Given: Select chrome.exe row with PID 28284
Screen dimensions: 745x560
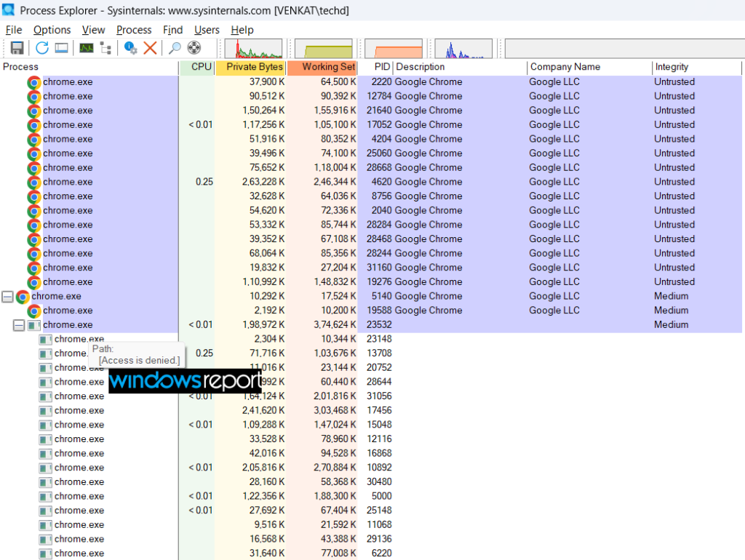Looking at the screenshot, I should (370, 225).
